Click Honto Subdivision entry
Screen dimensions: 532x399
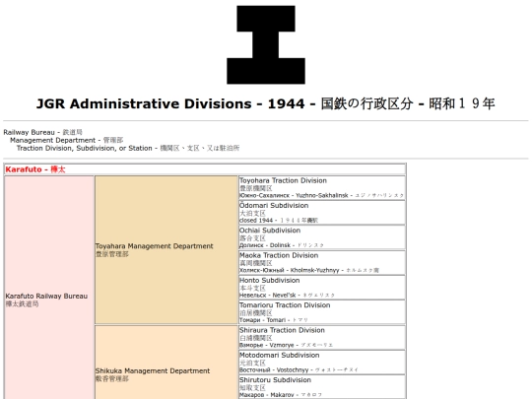pos(322,288)
